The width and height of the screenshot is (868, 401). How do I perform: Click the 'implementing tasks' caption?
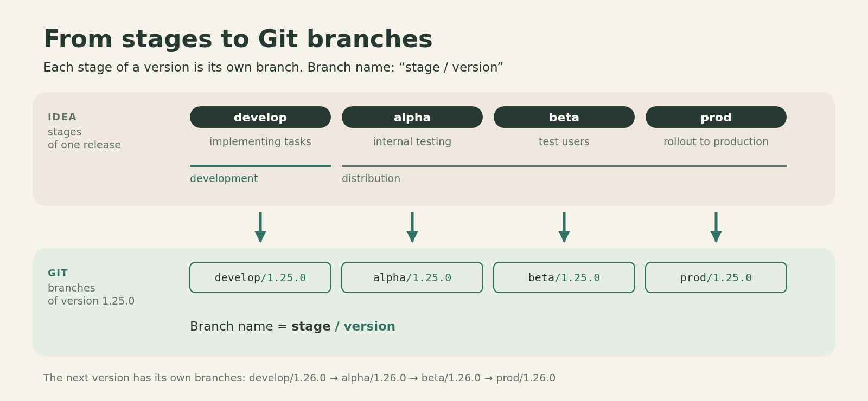tap(260, 141)
